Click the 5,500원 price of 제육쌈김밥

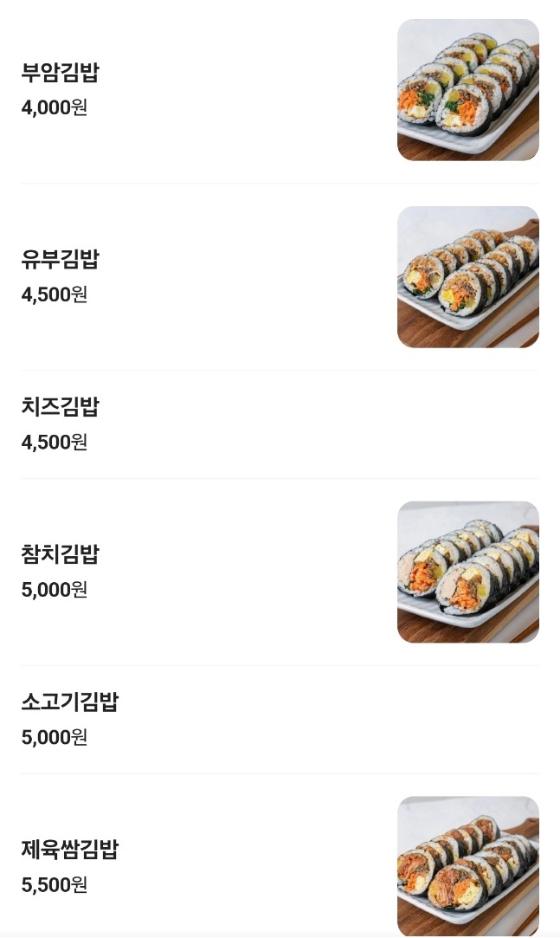[x=54, y=886]
